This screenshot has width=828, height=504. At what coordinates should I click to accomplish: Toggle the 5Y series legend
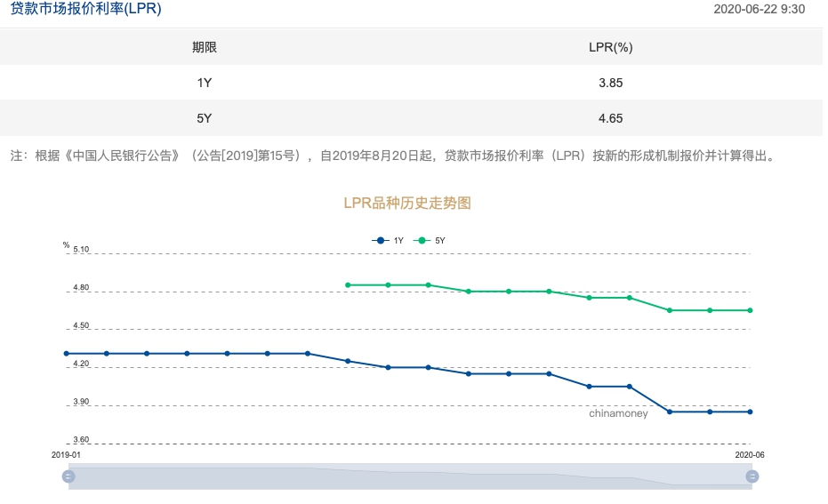pos(430,241)
